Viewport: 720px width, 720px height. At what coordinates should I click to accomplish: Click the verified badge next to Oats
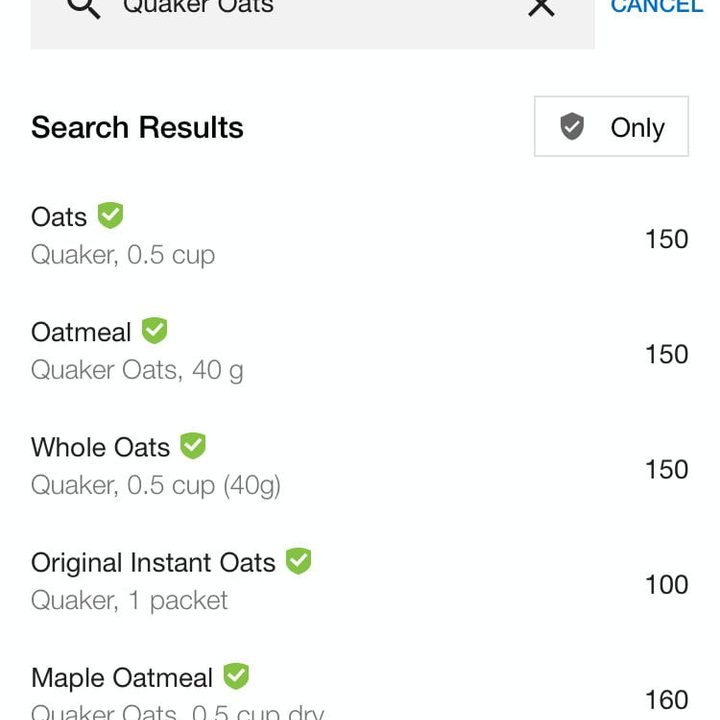point(110,215)
